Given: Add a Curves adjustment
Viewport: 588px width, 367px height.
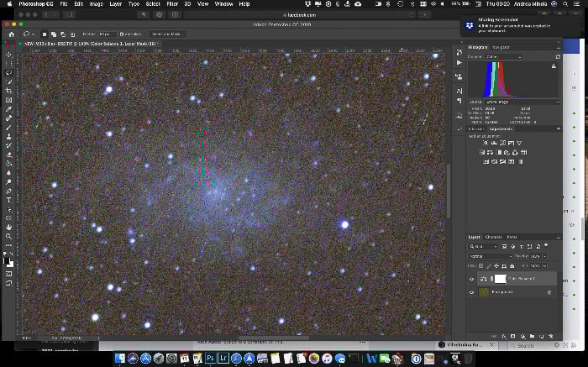Looking at the screenshot, I should pyautogui.click(x=502, y=143).
